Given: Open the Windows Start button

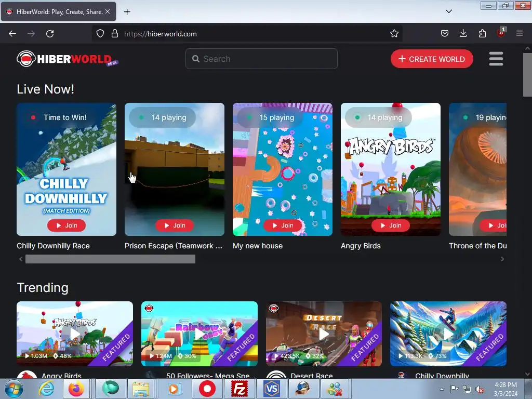Looking at the screenshot, I should point(14,389).
